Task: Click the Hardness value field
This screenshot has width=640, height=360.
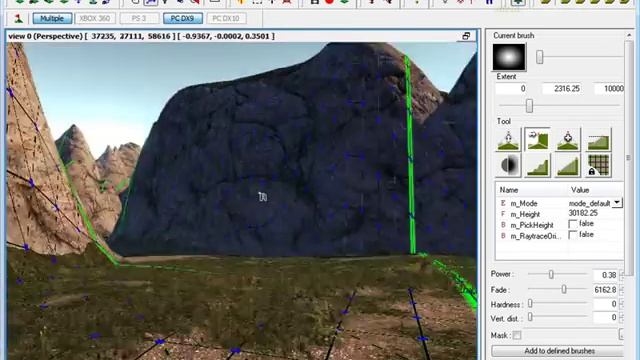Action: click(605, 304)
